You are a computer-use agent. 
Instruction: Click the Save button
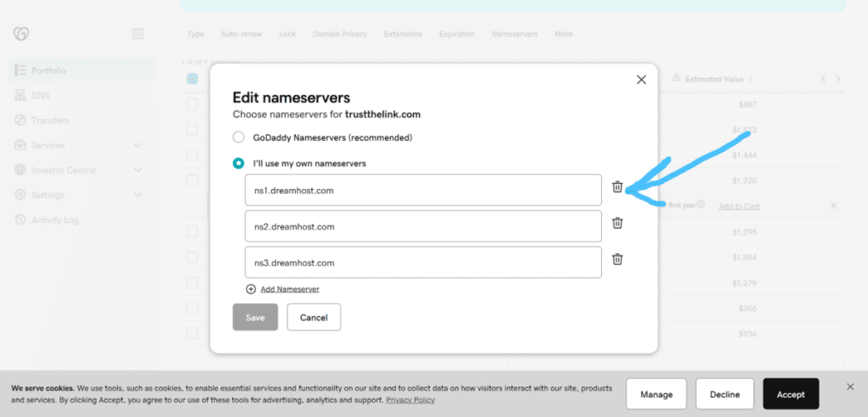coord(255,317)
